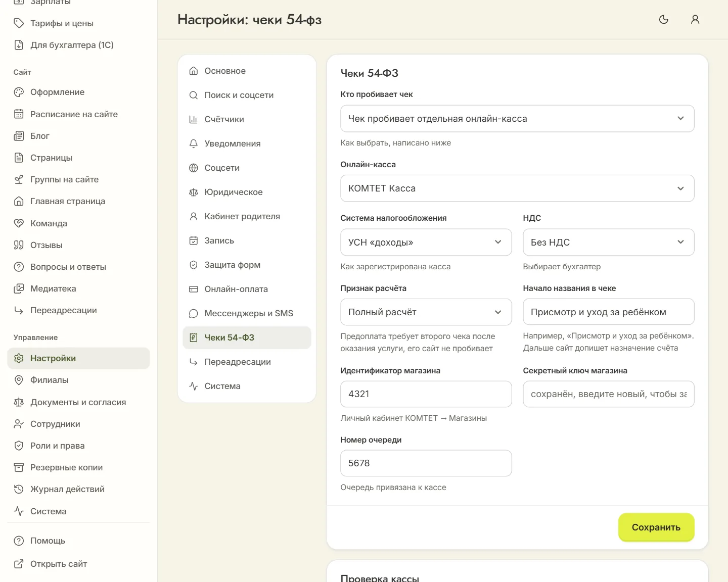Image resolution: width=728 pixels, height=582 pixels.
Task: Click the shield icon beside Роли и права
Action: (x=19, y=446)
